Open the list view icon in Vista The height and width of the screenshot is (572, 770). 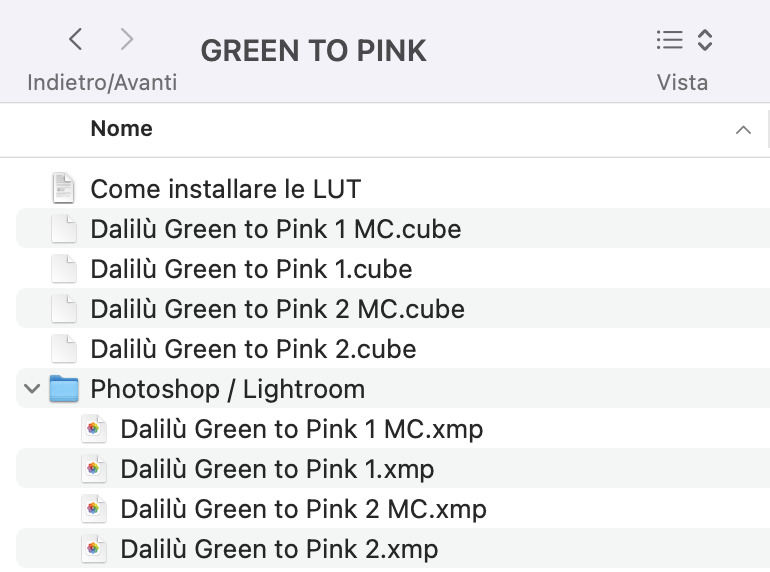[x=669, y=40]
